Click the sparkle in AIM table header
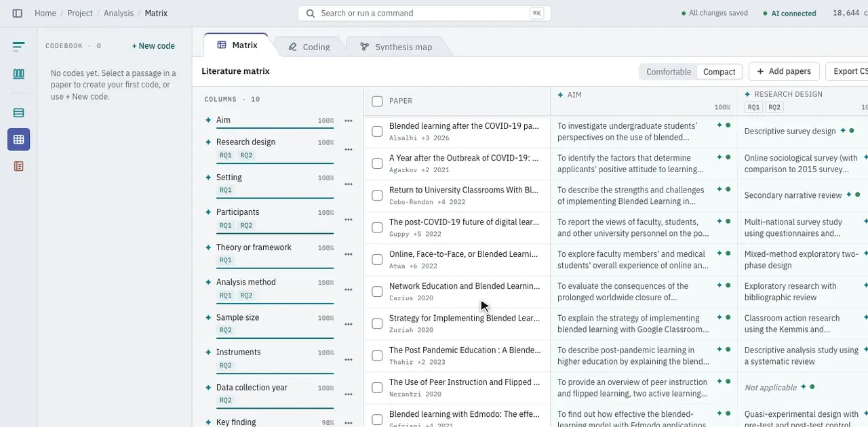This screenshot has height=427, width=868. click(x=560, y=95)
